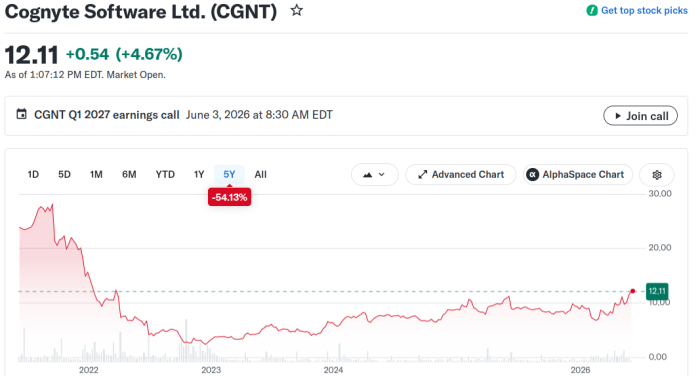Image resolution: width=700 pixels, height=376 pixels.
Task: Add CGNT to watchlist with star icon
Action: point(296,10)
